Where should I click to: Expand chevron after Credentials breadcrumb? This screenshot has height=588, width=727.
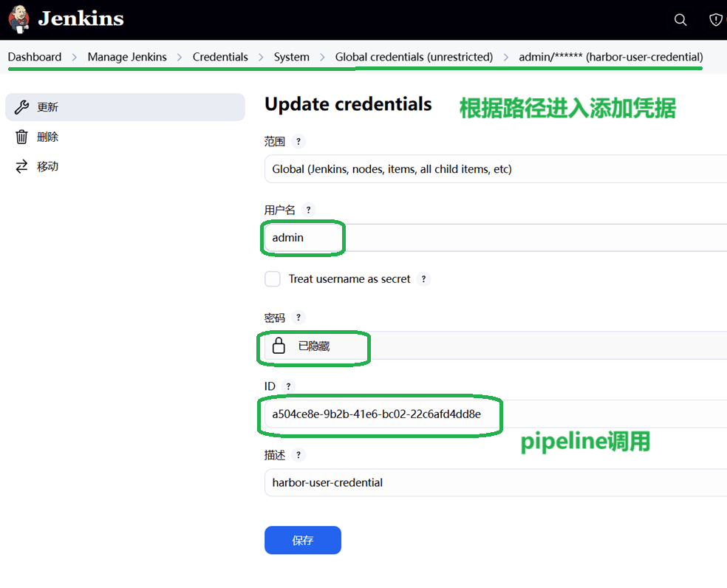pos(261,57)
